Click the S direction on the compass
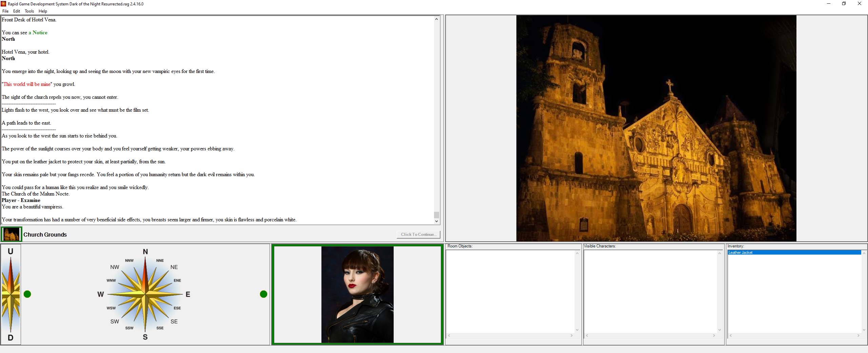This screenshot has width=868, height=353. click(145, 337)
